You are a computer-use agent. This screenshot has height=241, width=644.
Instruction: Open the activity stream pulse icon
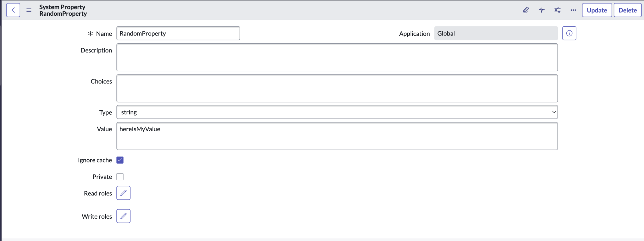pos(541,10)
